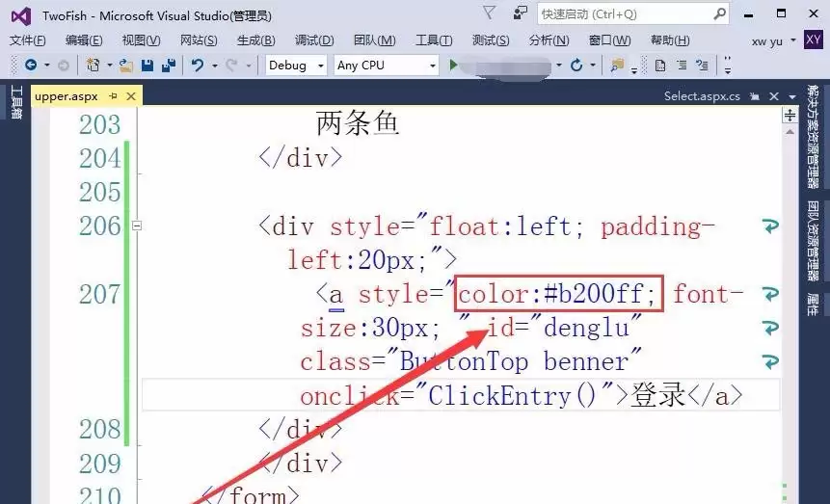Viewport: 830px width, 504px height.
Task: Click the New Project toolbar icon
Action: point(94,66)
